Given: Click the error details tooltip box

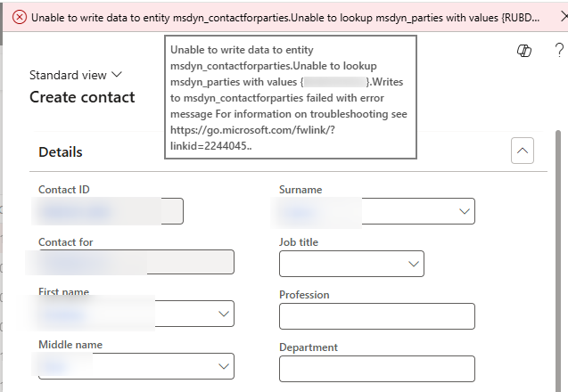Looking at the screenshot, I should pos(290,98).
